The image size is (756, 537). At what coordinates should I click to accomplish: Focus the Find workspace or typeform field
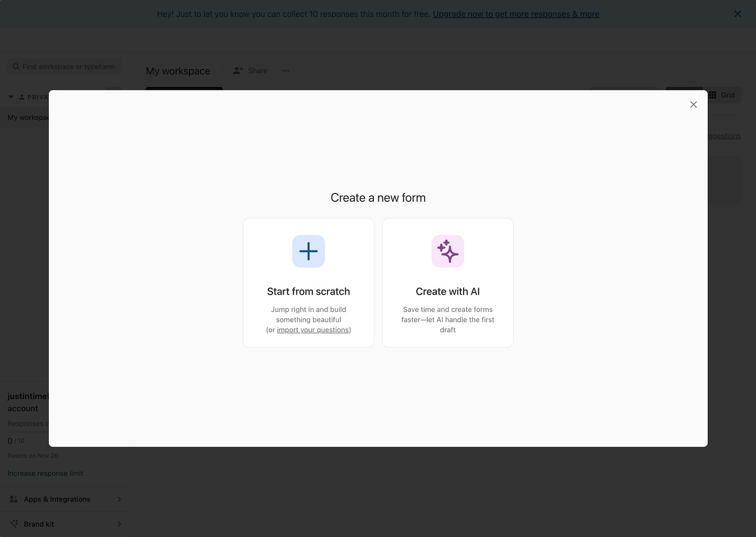64,66
